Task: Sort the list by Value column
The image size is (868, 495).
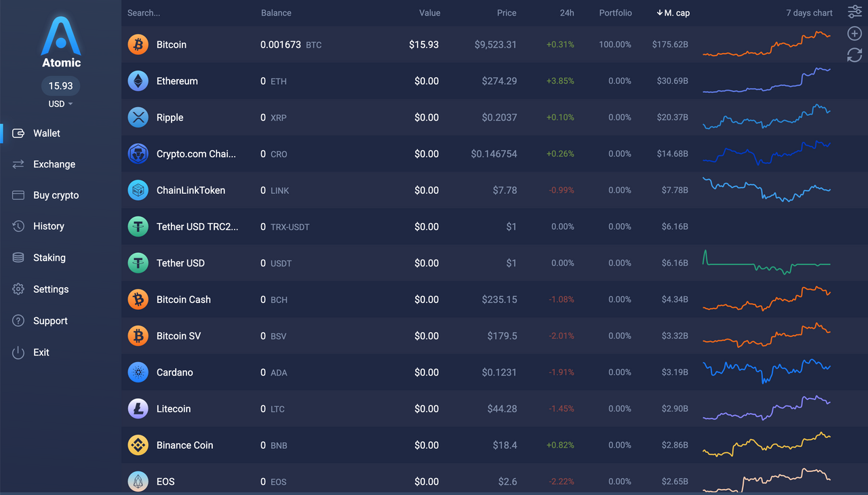Action: click(x=429, y=13)
